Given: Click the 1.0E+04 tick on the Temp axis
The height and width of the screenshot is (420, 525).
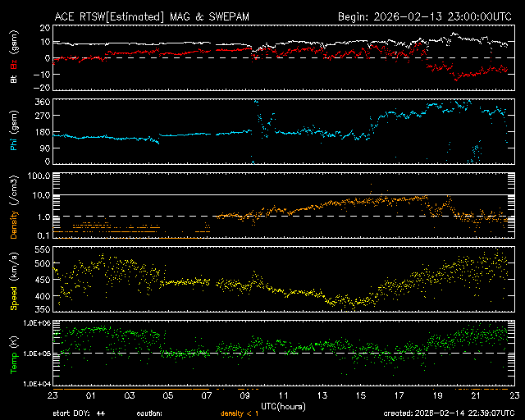Looking at the screenshot, I should pos(37,384).
